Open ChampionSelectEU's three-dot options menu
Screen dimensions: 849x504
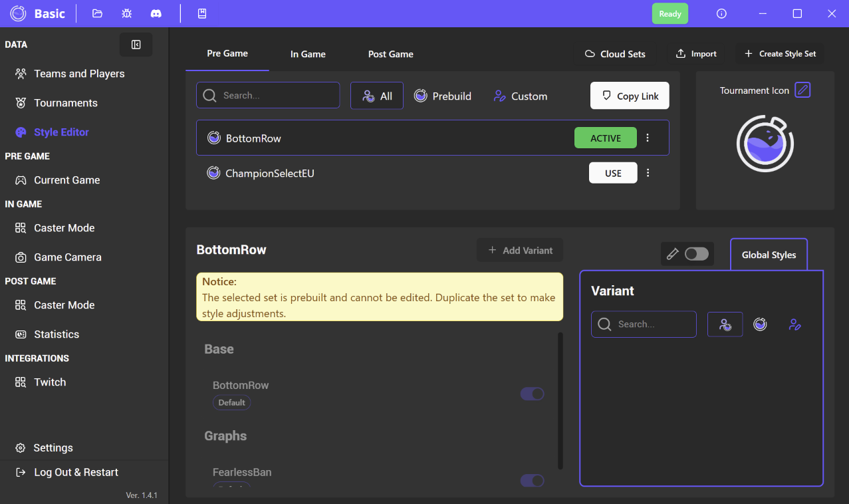648,173
